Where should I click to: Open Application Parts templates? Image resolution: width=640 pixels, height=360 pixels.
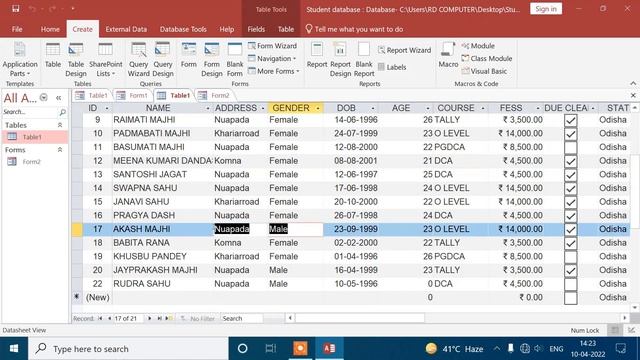(x=20, y=60)
